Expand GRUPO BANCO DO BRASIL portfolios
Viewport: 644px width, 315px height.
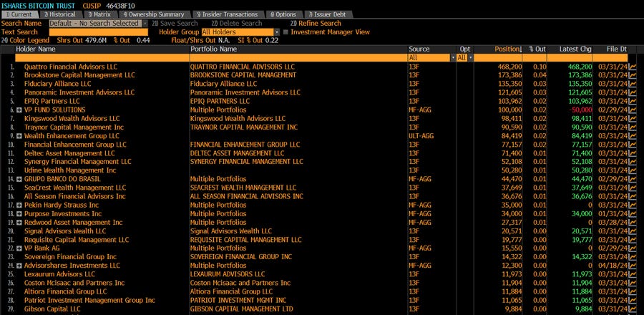pos(19,179)
